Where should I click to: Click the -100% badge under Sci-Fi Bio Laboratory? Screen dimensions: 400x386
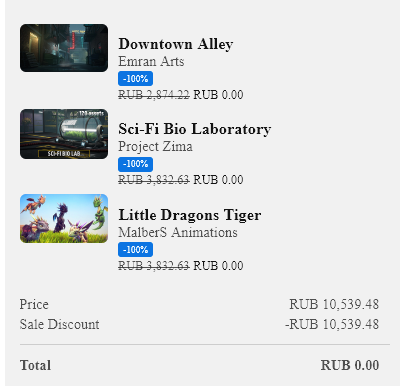tap(136, 164)
